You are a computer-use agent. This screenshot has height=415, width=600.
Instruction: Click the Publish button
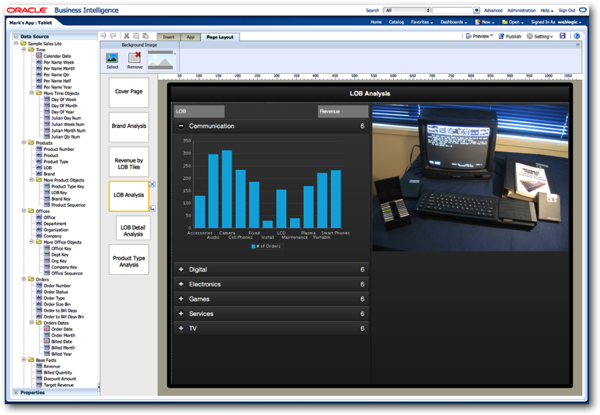(x=510, y=36)
